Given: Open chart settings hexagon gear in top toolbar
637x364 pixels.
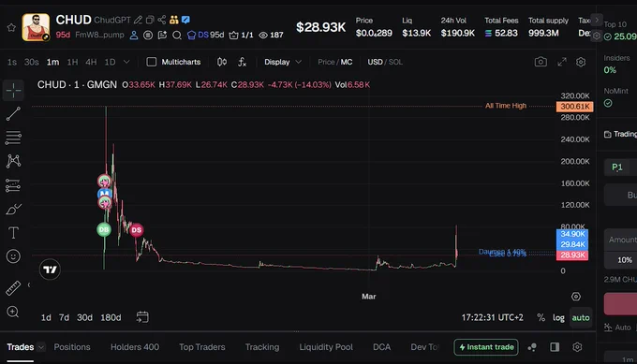Looking at the screenshot, I should [581, 62].
